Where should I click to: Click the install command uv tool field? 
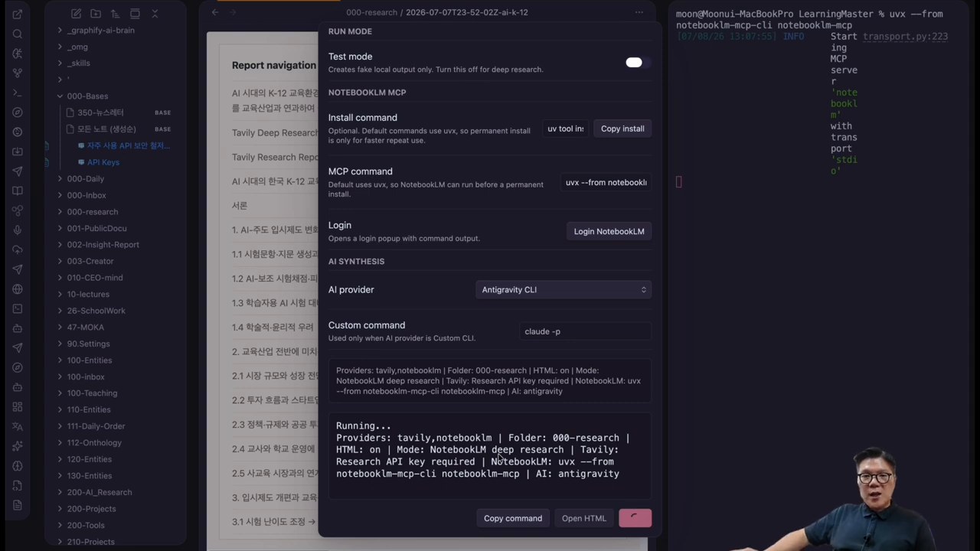click(565, 129)
